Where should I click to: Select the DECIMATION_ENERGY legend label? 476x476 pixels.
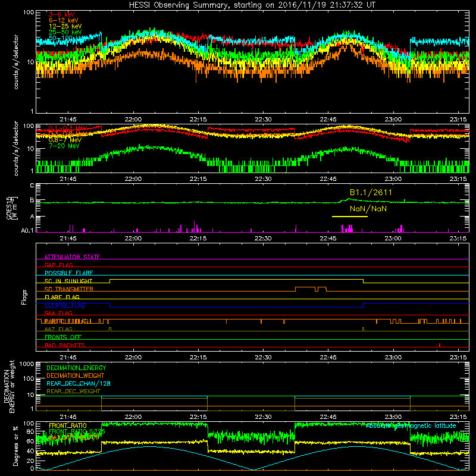76,368
